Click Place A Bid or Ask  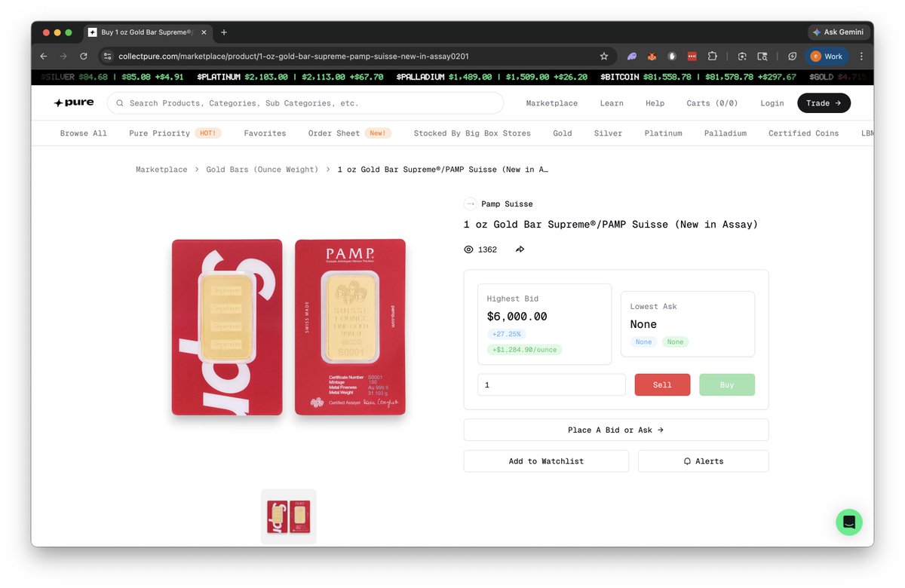click(x=616, y=430)
